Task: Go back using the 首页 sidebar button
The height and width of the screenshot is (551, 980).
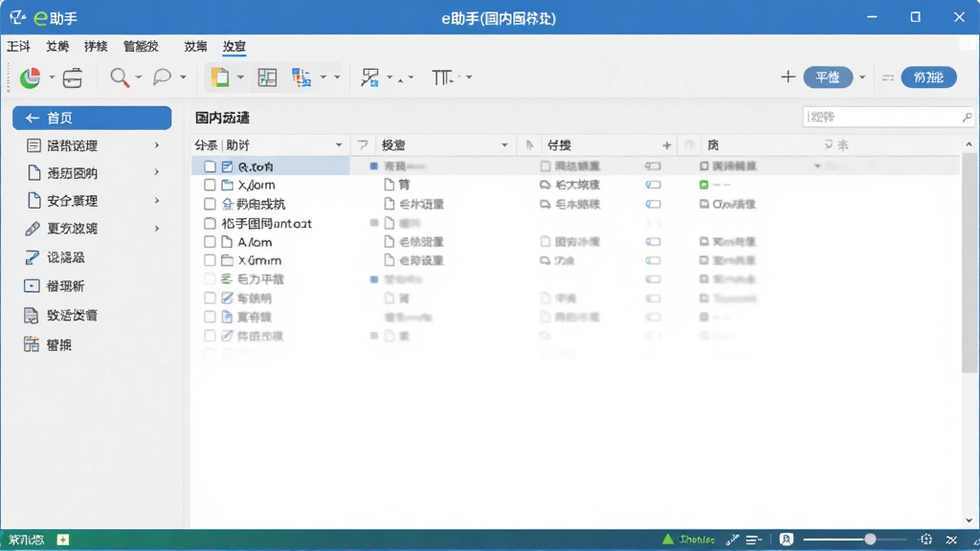Action: (92, 118)
